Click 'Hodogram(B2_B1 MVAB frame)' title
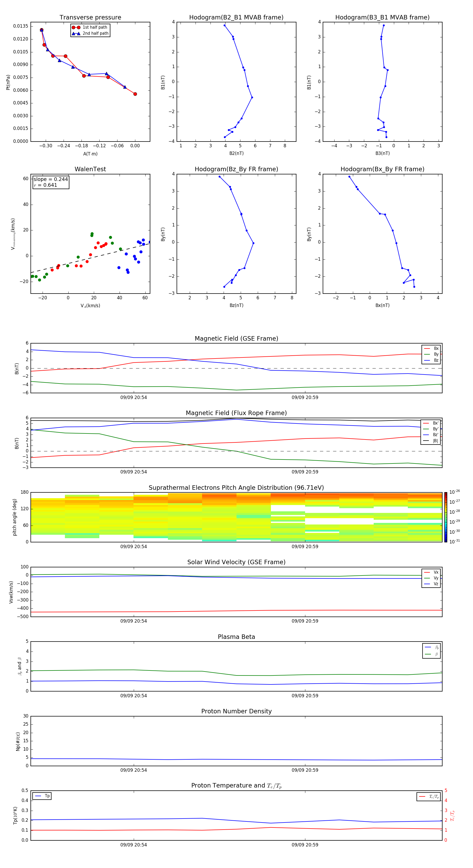This screenshot has width=473, height=868. click(236, 17)
